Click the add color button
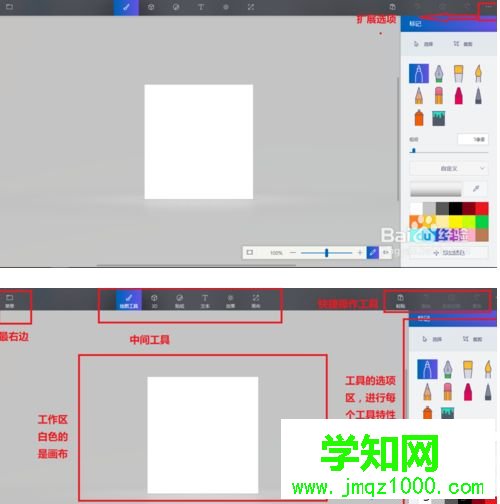Screen dimensions: 500x504 coord(449,253)
